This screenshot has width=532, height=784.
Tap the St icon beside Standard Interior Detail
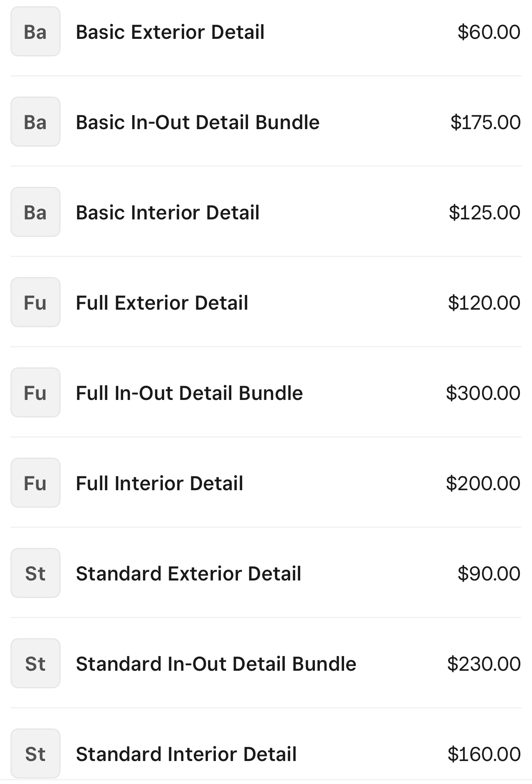click(x=35, y=754)
